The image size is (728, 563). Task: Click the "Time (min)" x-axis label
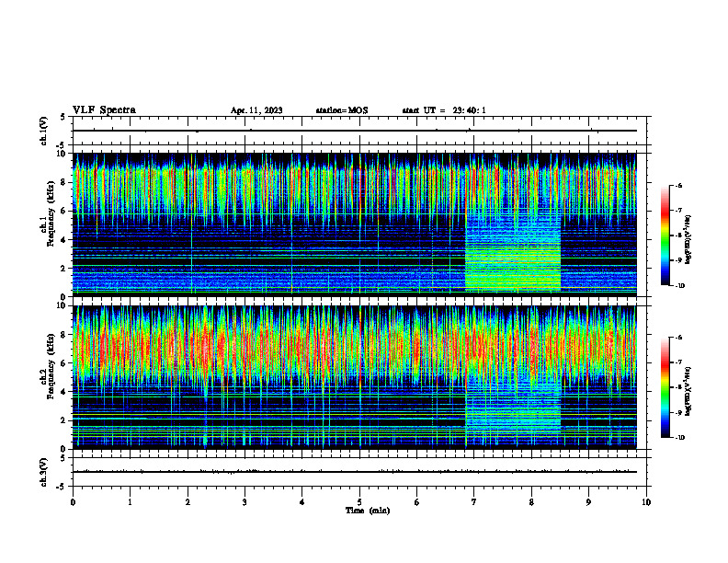(x=368, y=511)
